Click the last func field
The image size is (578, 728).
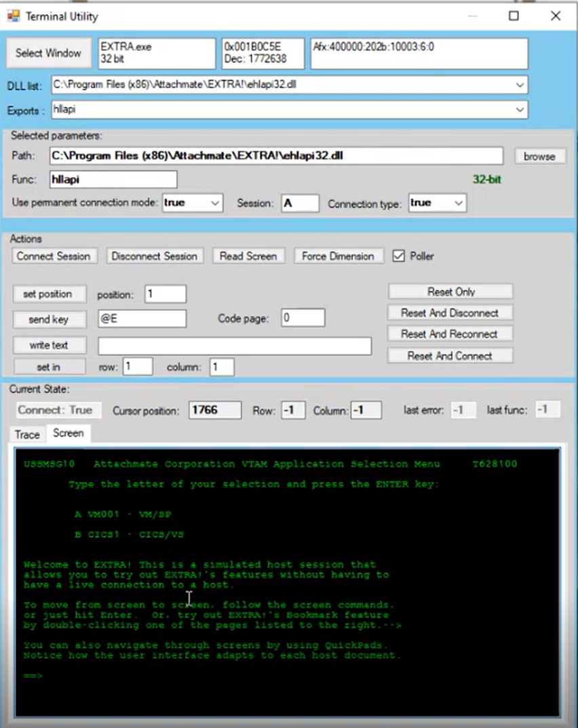(547, 410)
